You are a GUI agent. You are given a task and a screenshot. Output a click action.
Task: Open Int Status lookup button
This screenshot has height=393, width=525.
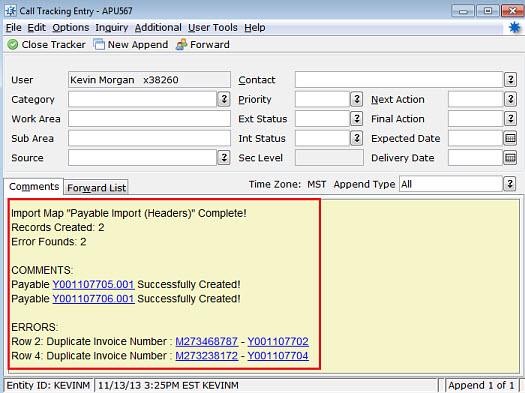pyautogui.click(x=357, y=138)
